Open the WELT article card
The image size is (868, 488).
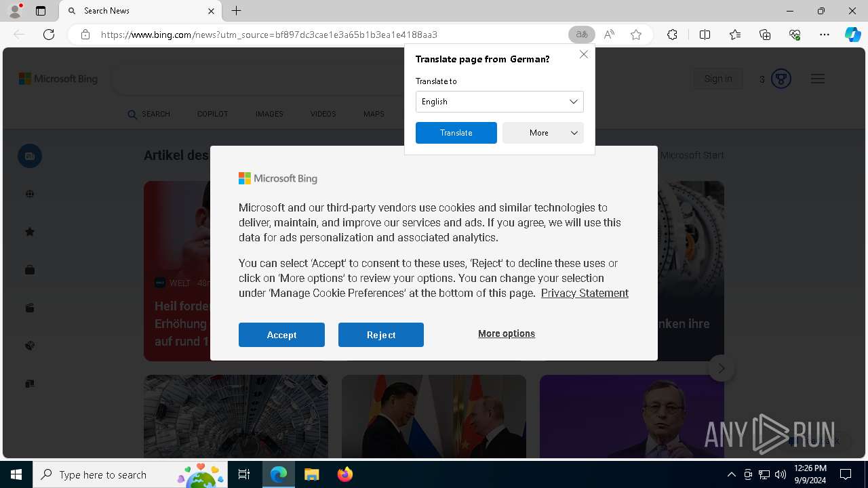pos(177,271)
